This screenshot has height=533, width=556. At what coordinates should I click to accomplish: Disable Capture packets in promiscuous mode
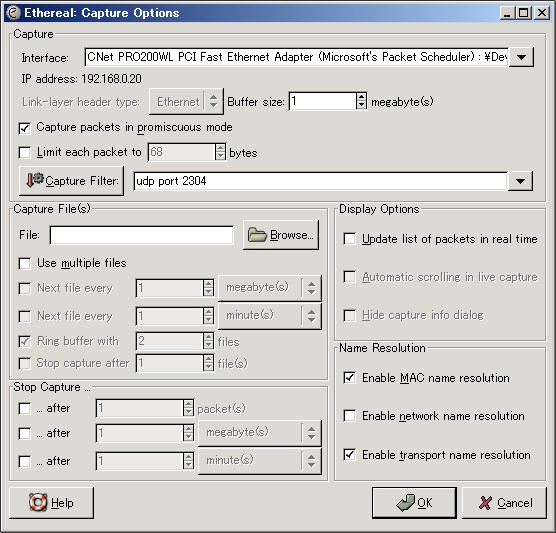(24, 128)
